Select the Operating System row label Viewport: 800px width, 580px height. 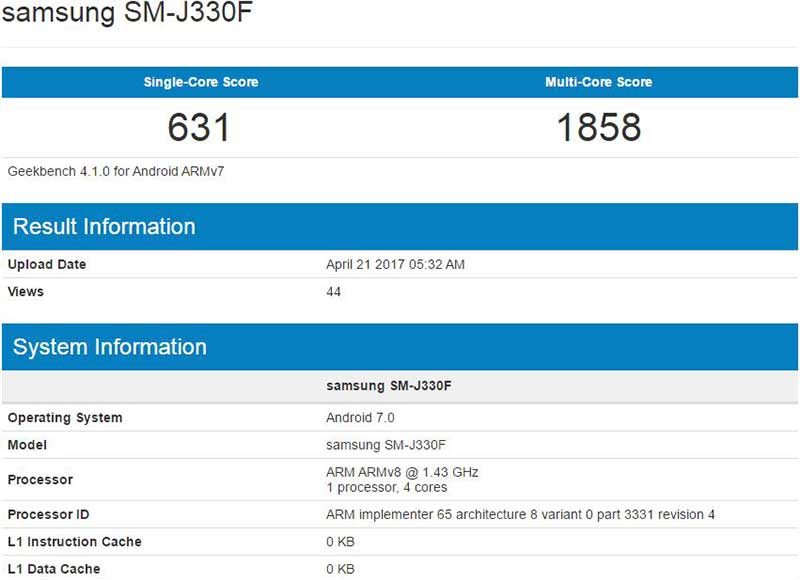65,418
